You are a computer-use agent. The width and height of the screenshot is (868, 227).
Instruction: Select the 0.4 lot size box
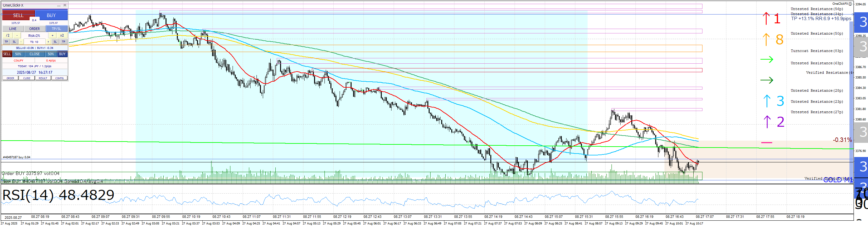[x=34, y=20]
